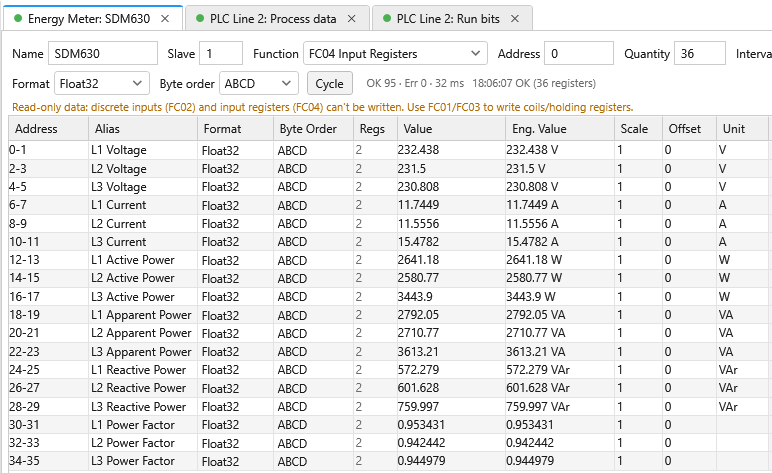Click the ABCD byte order cell in row 12-13
Screen dimensions: 772x473
tap(314, 260)
